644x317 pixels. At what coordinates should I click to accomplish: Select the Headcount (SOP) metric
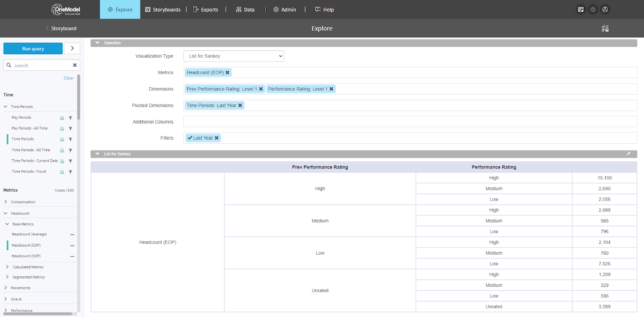(x=26, y=256)
